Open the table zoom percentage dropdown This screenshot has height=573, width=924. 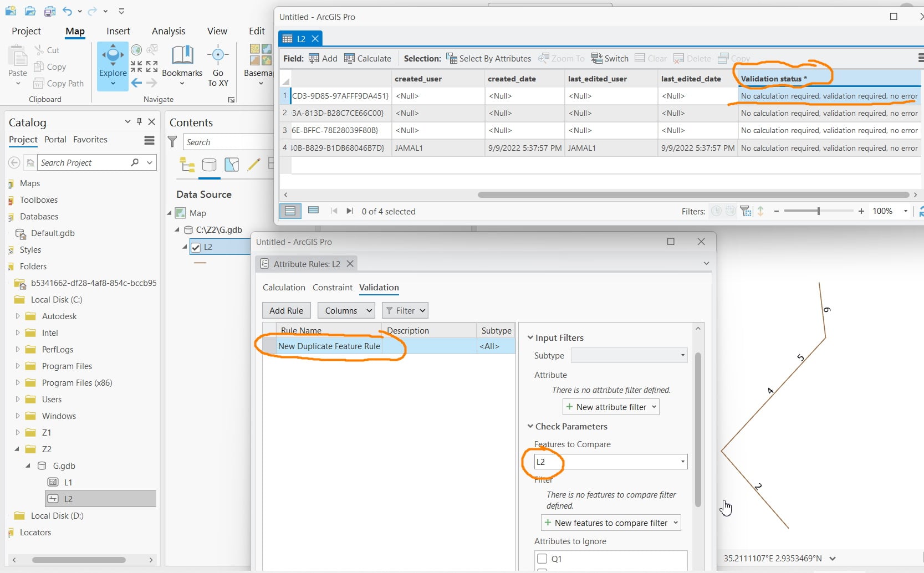(906, 211)
